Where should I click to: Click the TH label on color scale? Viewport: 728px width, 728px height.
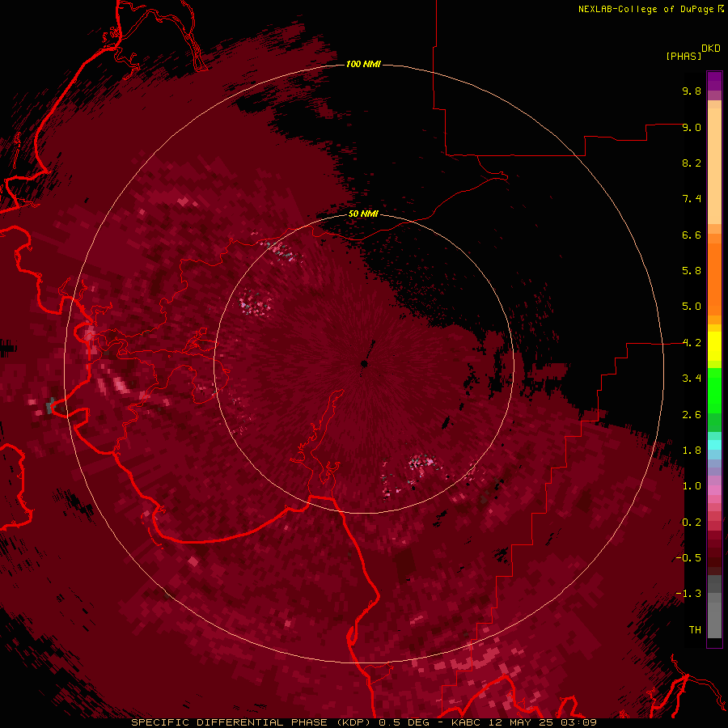pos(695,630)
